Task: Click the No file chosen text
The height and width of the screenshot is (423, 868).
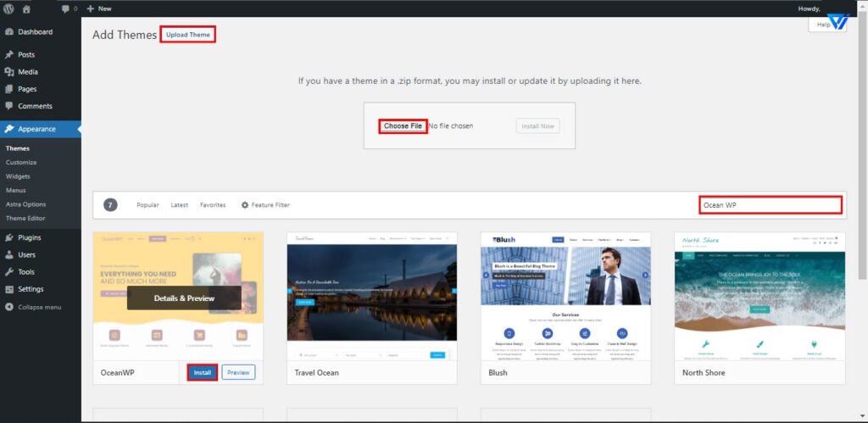Action: 451,126
